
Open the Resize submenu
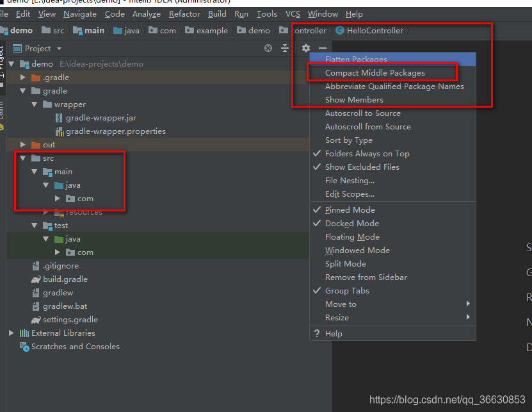(x=393, y=318)
